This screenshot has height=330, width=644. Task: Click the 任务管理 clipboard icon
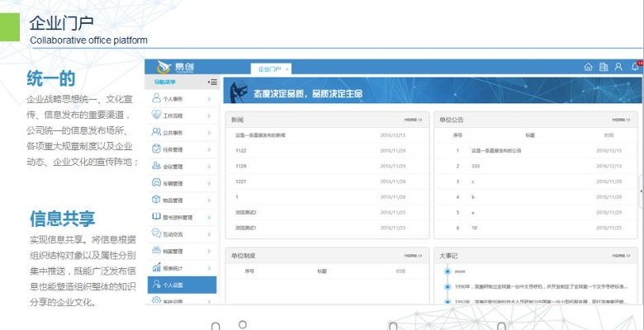coord(156,148)
